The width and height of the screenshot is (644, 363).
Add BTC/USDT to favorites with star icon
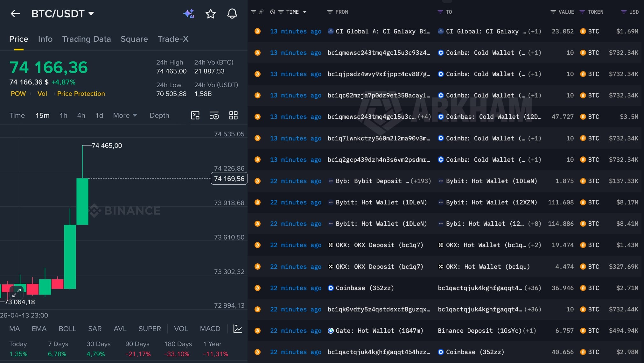point(210,14)
